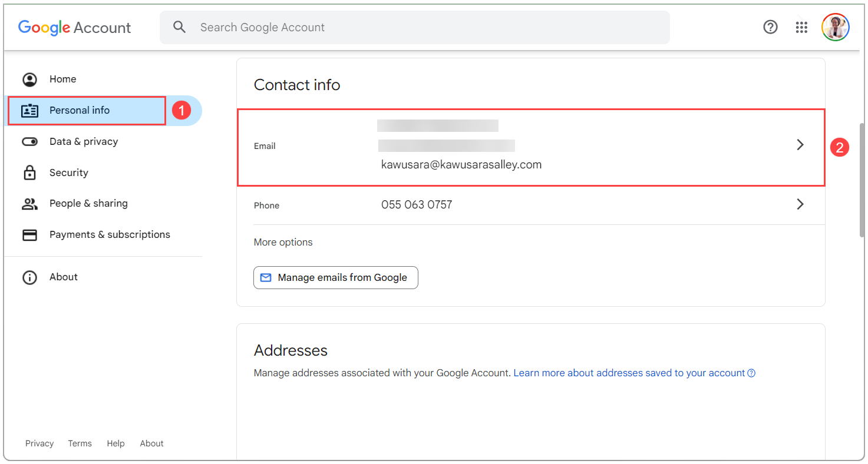
Task: Click the Data & privacy toggle icon
Action: (x=29, y=142)
